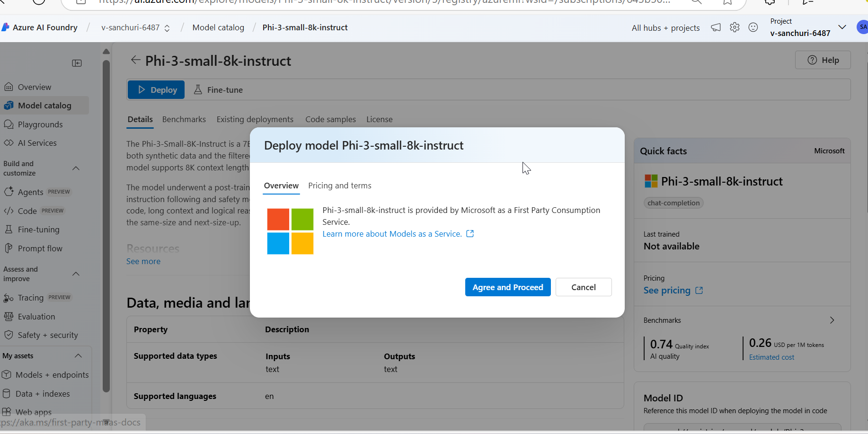Click the Fine-tune toolbar button
The width and height of the screenshot is (868, 434).
(x=218, y=90)
